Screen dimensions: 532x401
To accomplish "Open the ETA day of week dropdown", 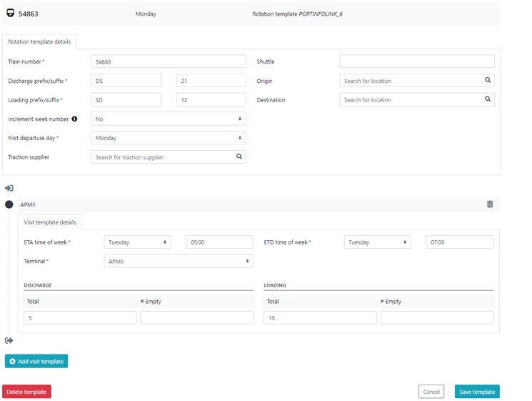I will (137, 242).
